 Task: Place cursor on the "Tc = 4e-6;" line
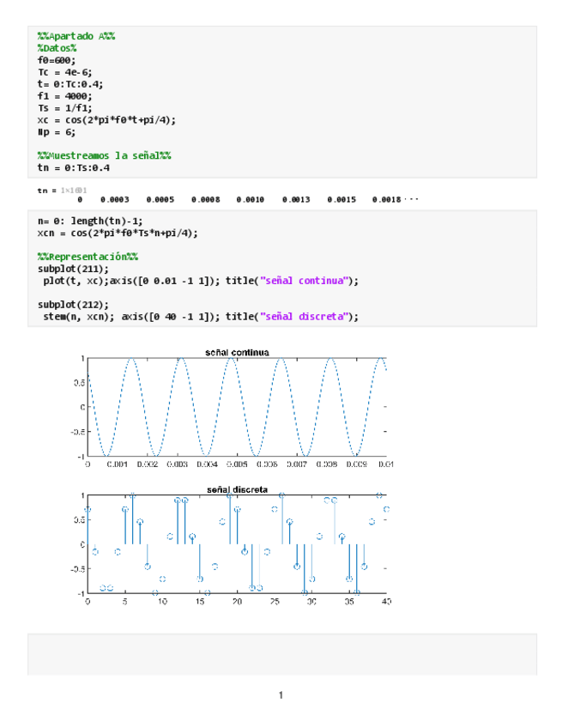point(64,72)
